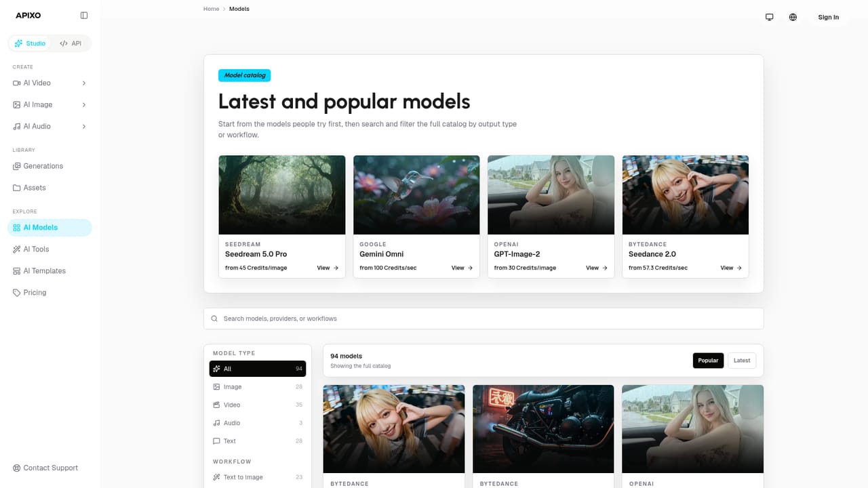Filter by Text to Image workflow
Screen dimensions: 868x488
click(258, 477)
